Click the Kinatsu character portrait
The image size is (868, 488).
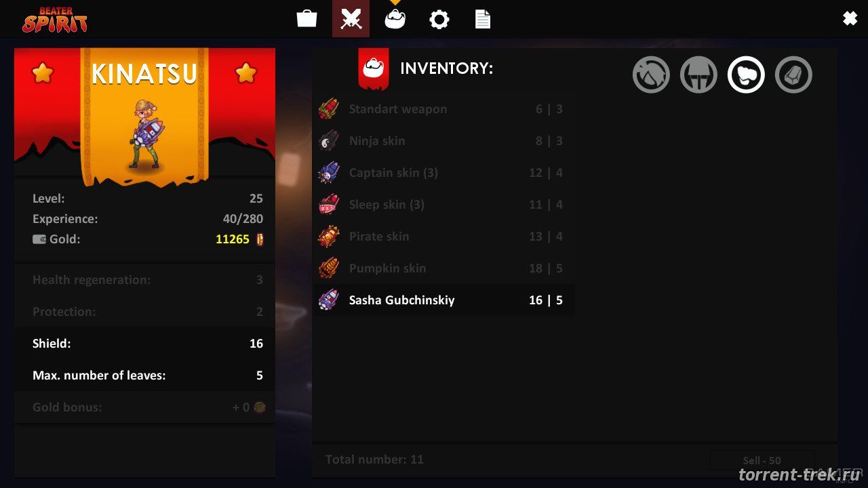(x=146, y=136)
